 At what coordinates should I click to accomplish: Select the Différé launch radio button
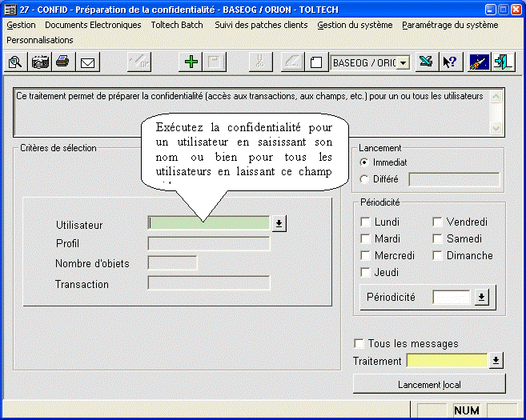click(x=364, y=179)
